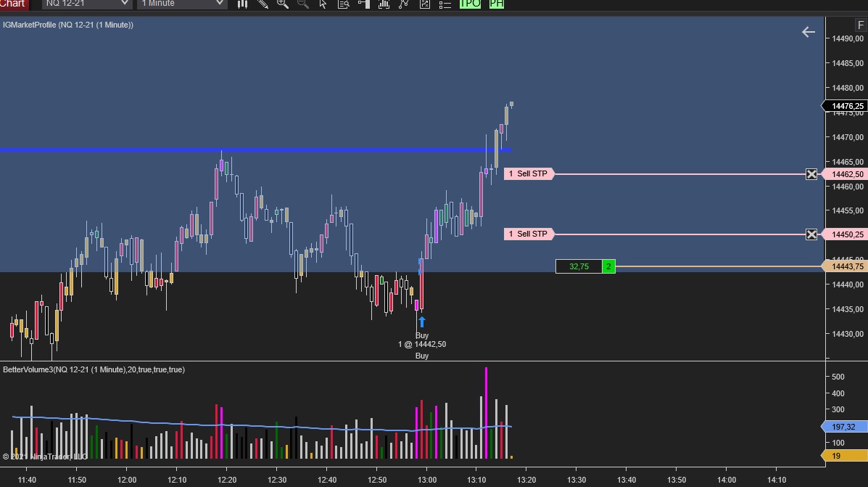Open the list-style toolbar icon
868x487 pixels.
point(445,4)
